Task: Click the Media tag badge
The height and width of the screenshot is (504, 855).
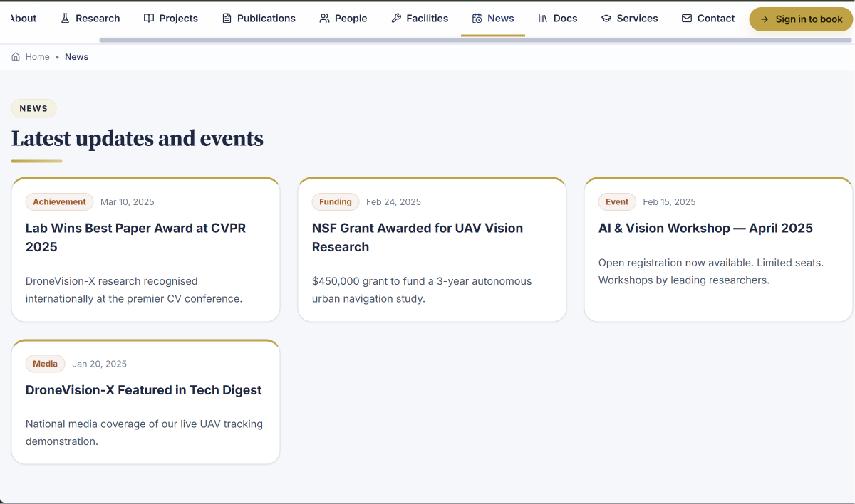Action: [45, 364]
